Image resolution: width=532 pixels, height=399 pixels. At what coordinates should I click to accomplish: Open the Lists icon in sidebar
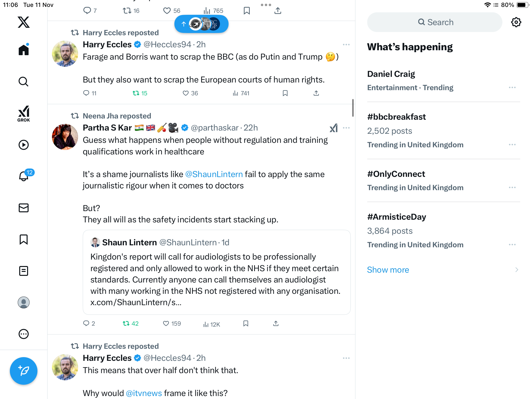coord(24,271)
